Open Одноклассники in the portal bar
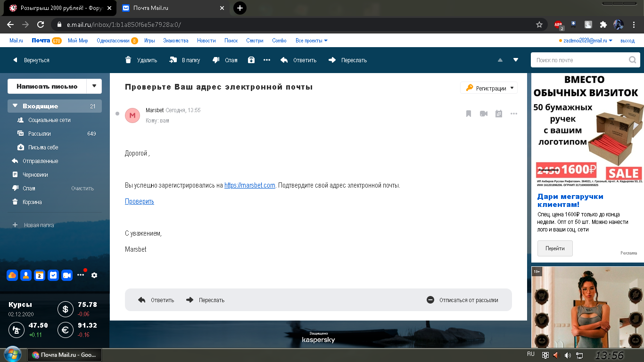The image size is (644, 362). coord(113,41)
